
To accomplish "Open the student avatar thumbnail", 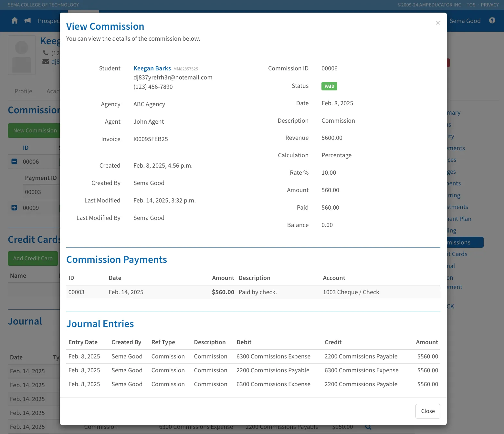I will point(22,55).
